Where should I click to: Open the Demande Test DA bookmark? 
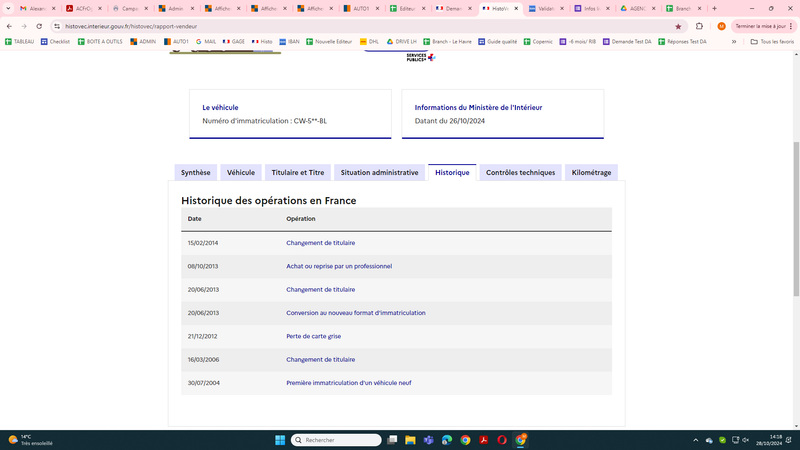627,42
